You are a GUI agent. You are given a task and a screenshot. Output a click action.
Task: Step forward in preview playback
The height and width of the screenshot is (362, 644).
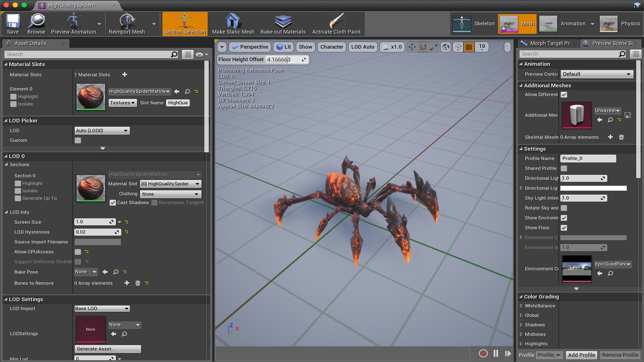(508, 353)
